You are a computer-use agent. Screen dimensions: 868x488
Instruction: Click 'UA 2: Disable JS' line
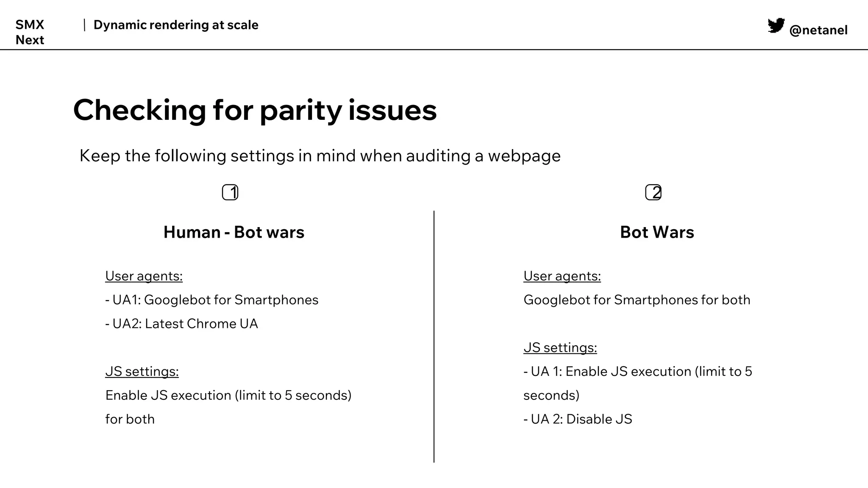(x=578, y=419)
